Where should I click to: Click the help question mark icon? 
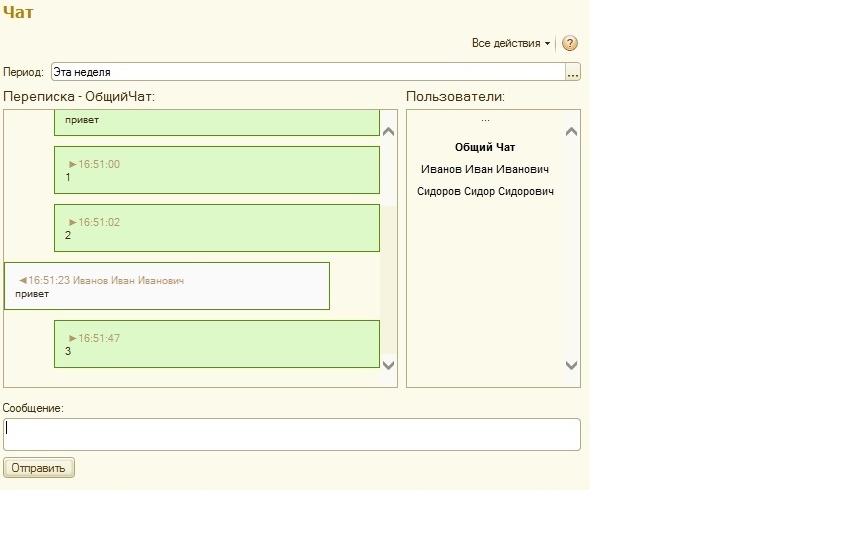click(569, 43)
